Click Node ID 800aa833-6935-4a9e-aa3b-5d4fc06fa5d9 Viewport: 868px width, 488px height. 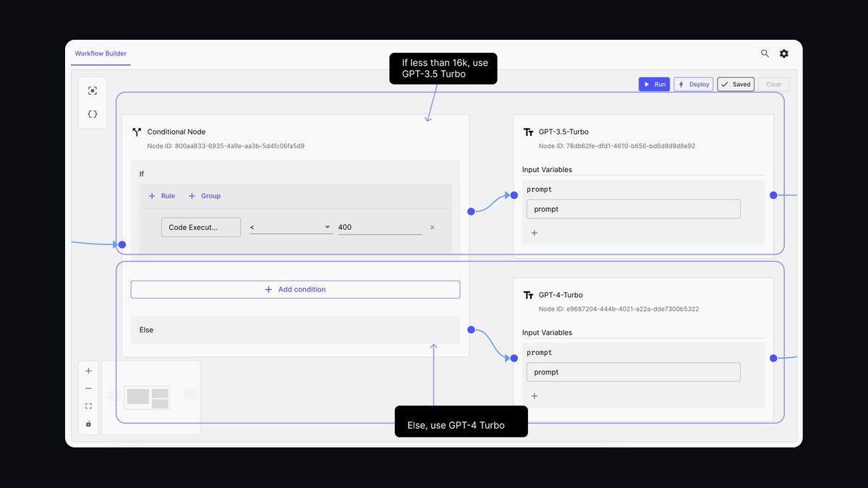(226, 146)
